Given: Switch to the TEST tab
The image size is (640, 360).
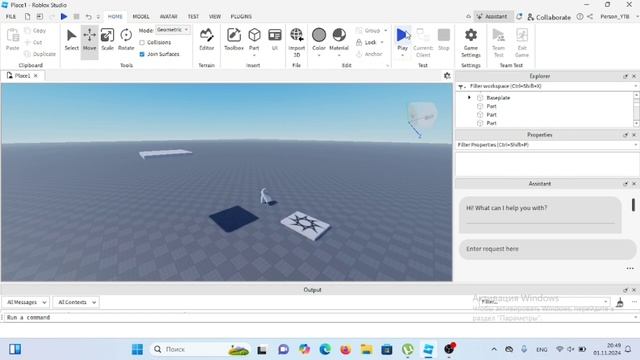Looking at the screenshot, I should pos(193,16).
